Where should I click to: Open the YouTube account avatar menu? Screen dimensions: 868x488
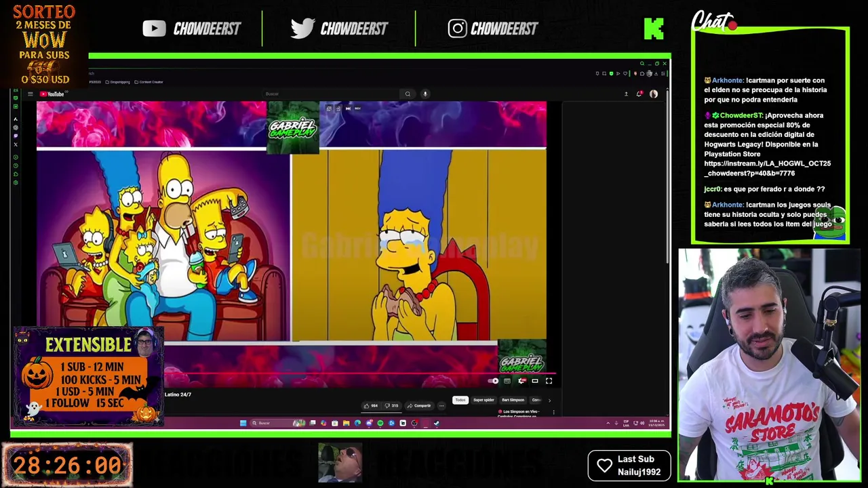pyautogui.click(x=654, y=94)
